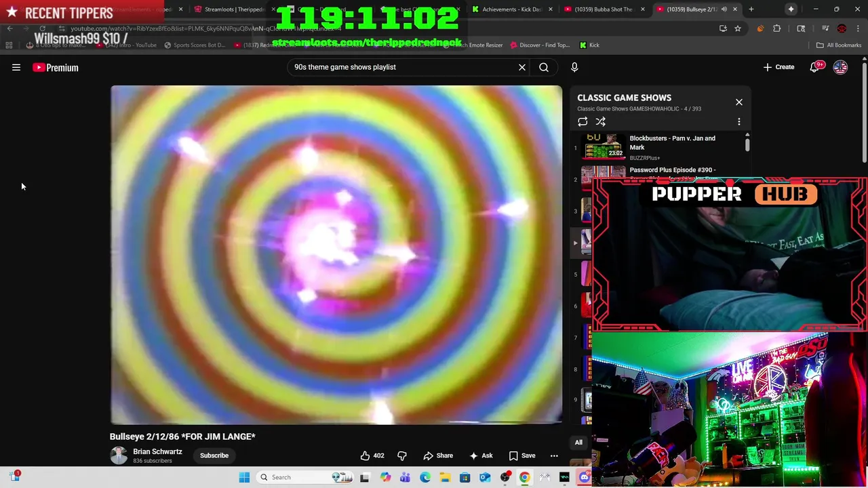The width and height of the screenshot is (868, 488).
Task: Open a new browser tab
Action: click(x=751, y=9)
